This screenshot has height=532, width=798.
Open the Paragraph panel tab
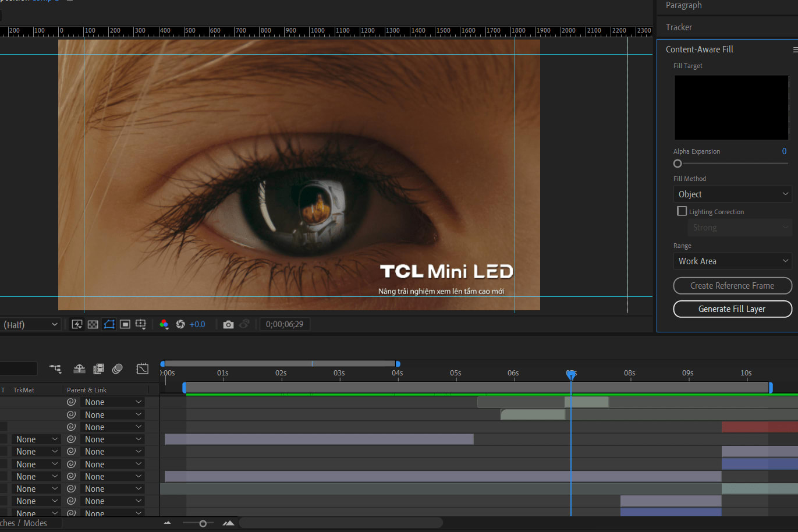coord(683,5)
